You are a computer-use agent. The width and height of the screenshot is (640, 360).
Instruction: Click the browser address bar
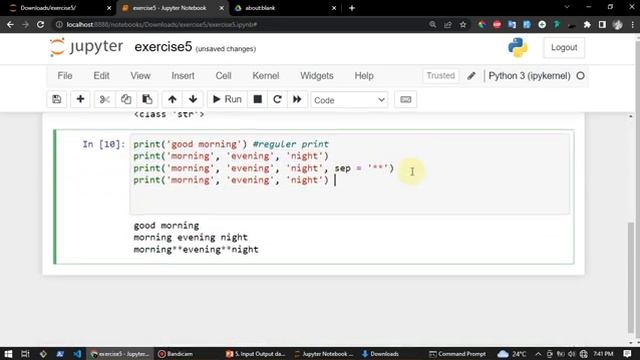click(245, 24)
